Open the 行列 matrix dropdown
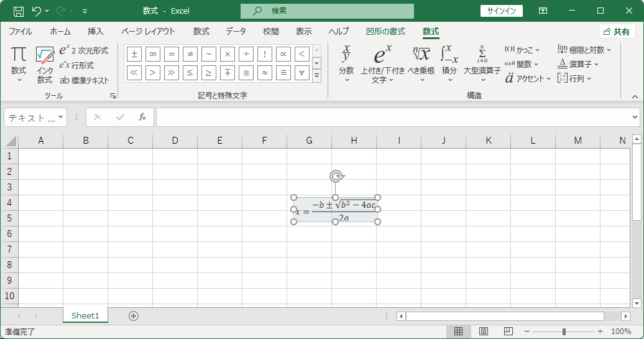644x339 pixels. [574, 78]
